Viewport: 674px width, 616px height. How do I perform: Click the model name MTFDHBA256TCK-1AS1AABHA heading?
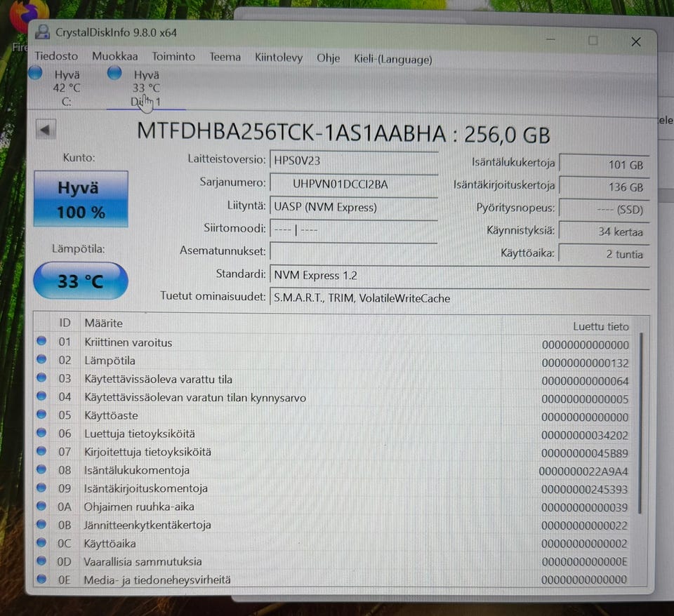click(x=291, y=133)
